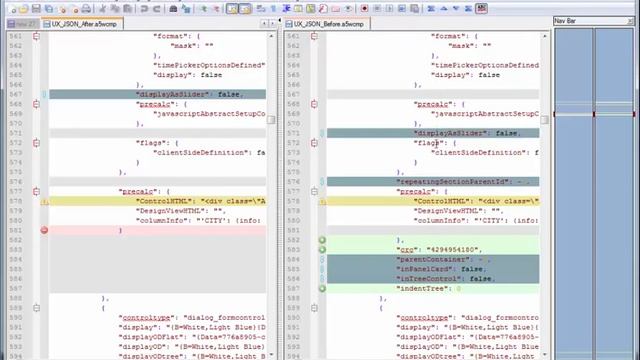Redo the edit via toolbar arrow
Image resolution: width=640 pixels, height=360 pixels.
click(156, 9)
